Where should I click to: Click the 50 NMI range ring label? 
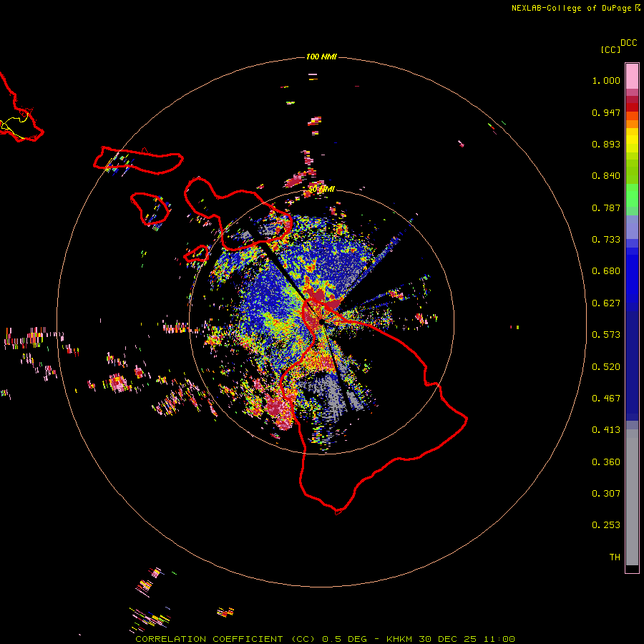pyautogui.click(x=321, y=190)
